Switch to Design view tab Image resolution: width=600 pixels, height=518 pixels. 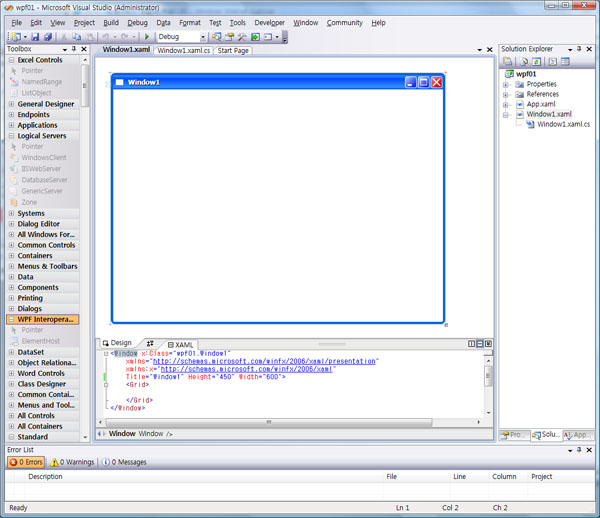point(117,343)
